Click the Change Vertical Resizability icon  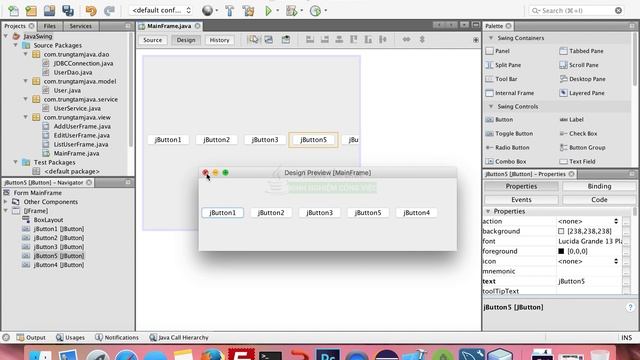click(x=422, y=40)
